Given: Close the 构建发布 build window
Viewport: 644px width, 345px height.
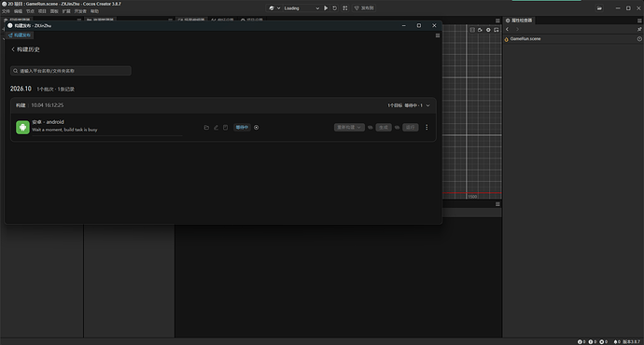Looking at the screenshot, I should [x=434, y=25].
